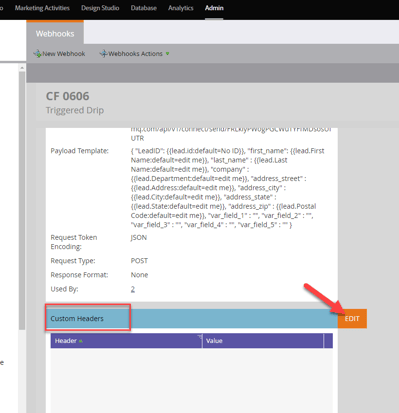Click the New Webhook icon
This screenshot has height=413, width=399.
pyautogui.click(x=37, y=54)
